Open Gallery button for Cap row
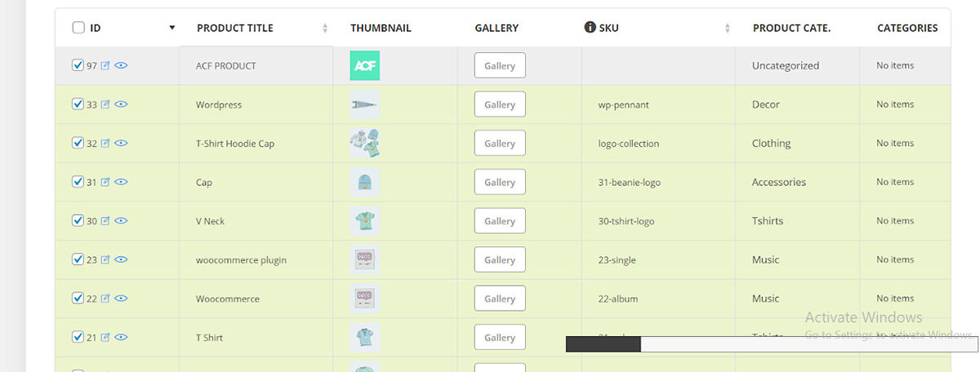 coord(499,182)
